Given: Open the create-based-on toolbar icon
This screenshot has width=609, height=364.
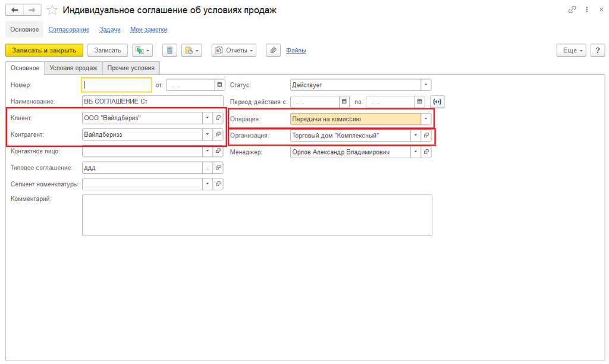Looking at the screenshot, I should point(143,51).
